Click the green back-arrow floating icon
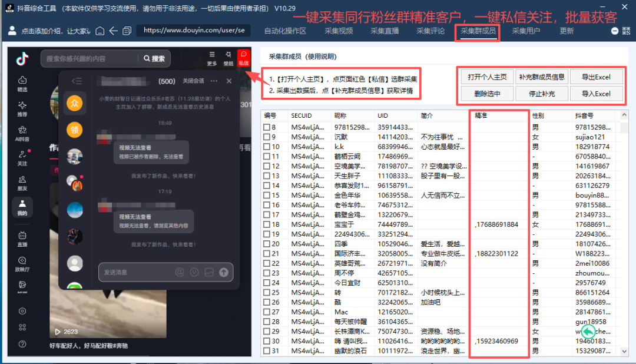The width and height of the screenshot is (636, 364). click(x=588, y=332)
